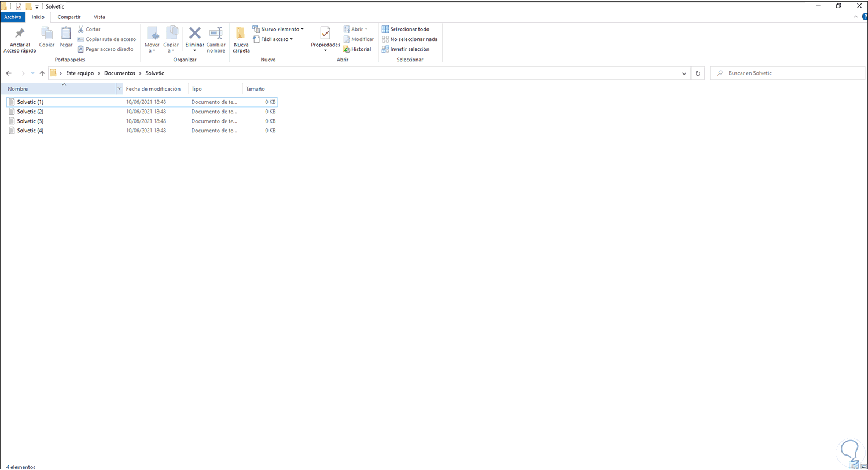Go back with the left arrow
Image resolution: width=868 pixels, height=470 pixels.
[x=9, y=73]
